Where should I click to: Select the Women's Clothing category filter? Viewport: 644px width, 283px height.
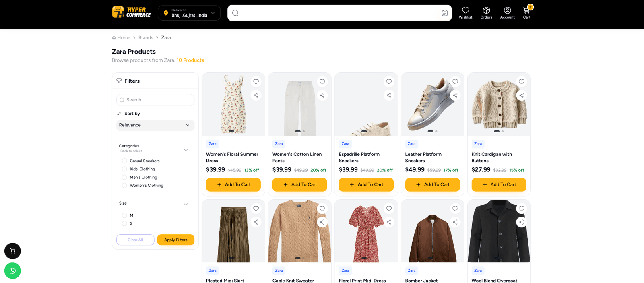(124, 186)
